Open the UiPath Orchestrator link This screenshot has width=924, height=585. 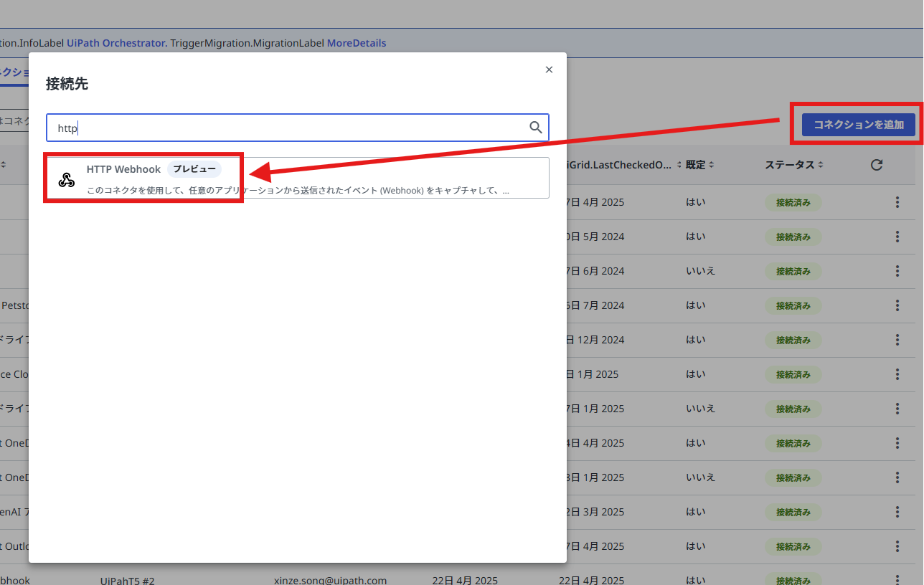point(116,43)
